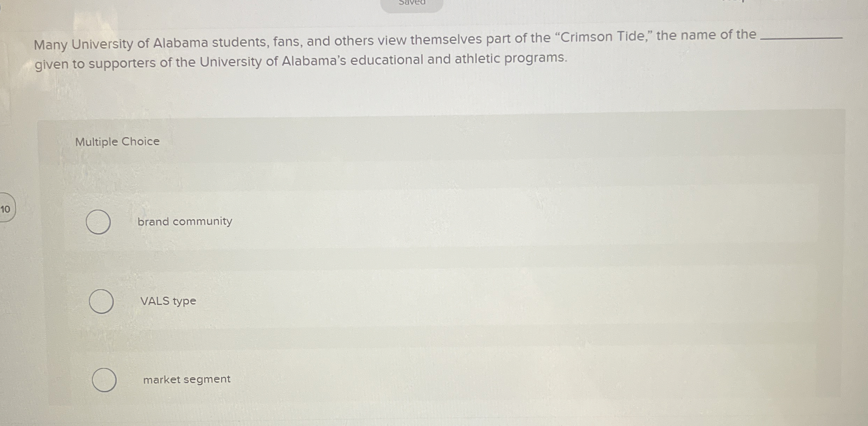
Task: Click the "VALS type" answer text
Action: (x=168, y=301)
